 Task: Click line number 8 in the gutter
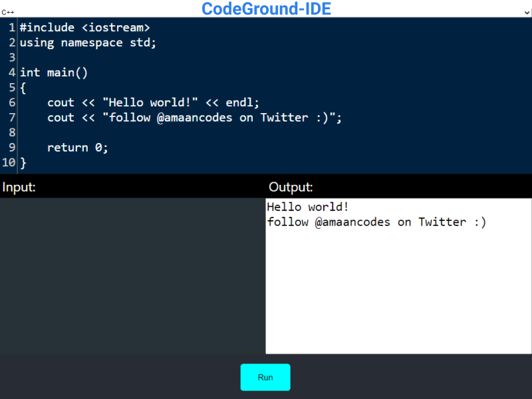(x=12, y=132)
